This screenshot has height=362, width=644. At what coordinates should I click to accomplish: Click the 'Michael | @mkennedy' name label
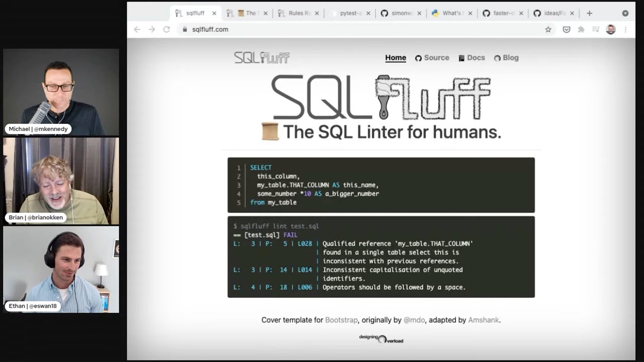click(x=38, y=129)
